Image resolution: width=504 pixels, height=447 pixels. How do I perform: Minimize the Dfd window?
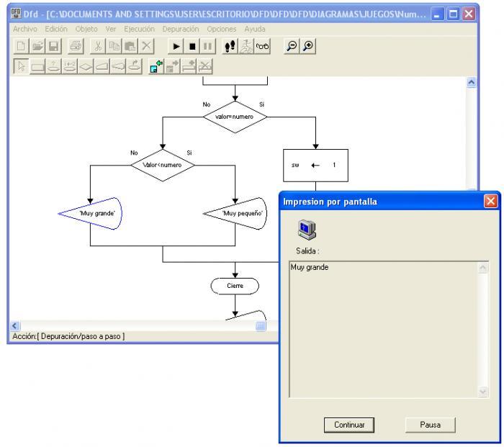coord(436,14)
